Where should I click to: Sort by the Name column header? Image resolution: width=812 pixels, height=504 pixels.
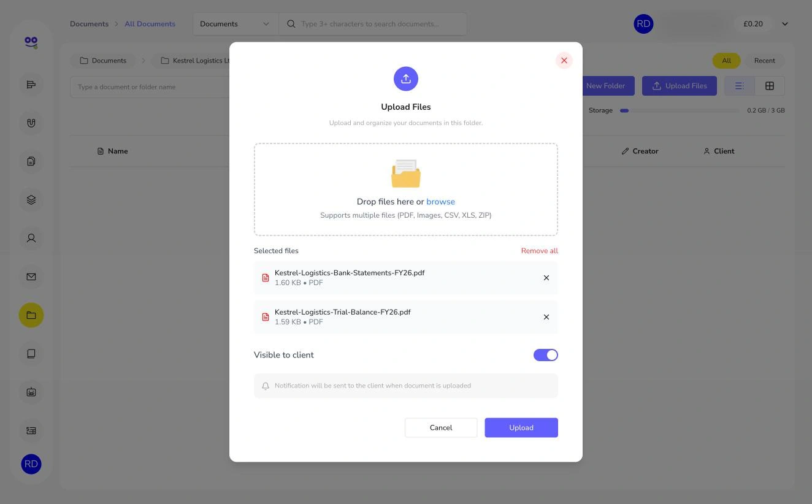point(112,151)
